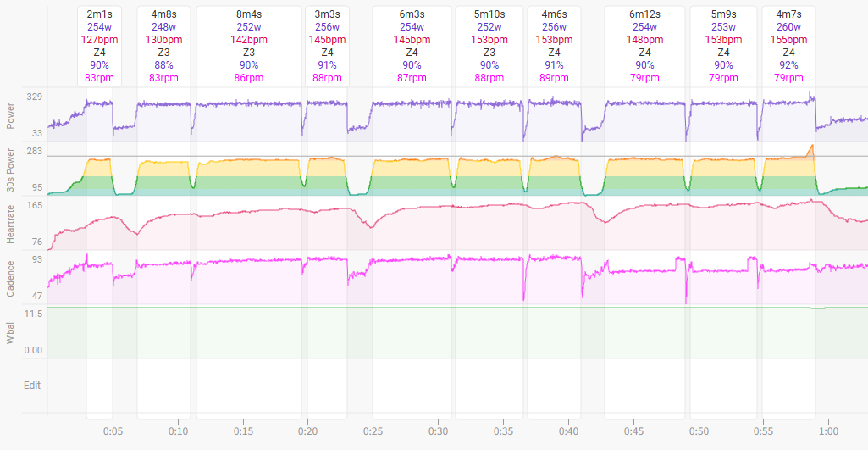The image size is (868, 450).
Task: Select the 5m9s interval duration label
Action: pos(723,14)
